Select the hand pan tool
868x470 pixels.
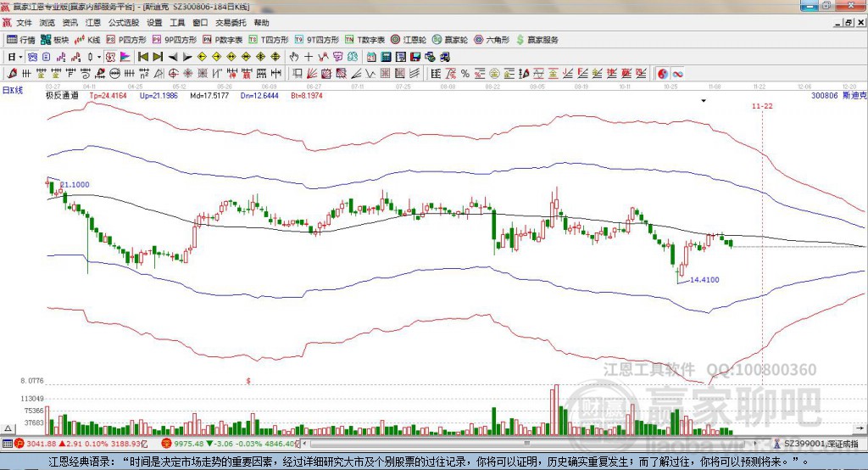[x=294, y=57]
